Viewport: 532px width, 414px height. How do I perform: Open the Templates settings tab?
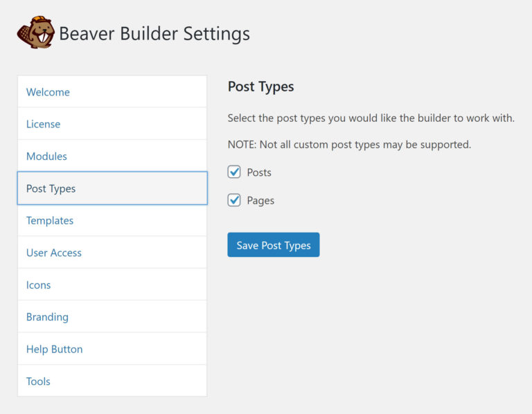112,220
